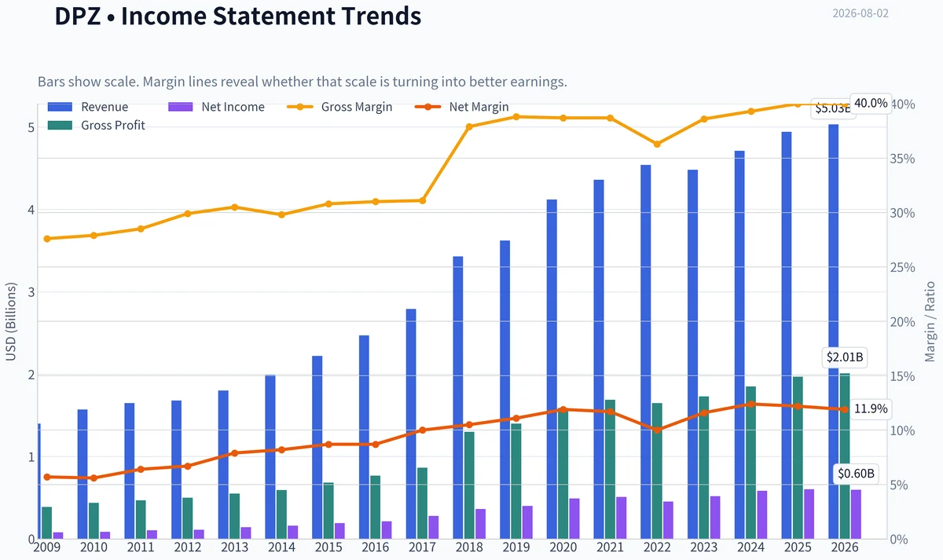Click the $0.60B net income label

coord(856,474)
